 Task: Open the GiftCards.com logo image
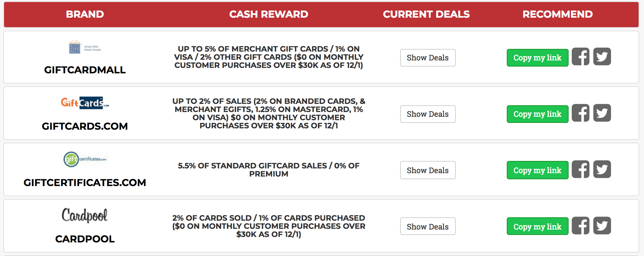(x=85, y=103)
